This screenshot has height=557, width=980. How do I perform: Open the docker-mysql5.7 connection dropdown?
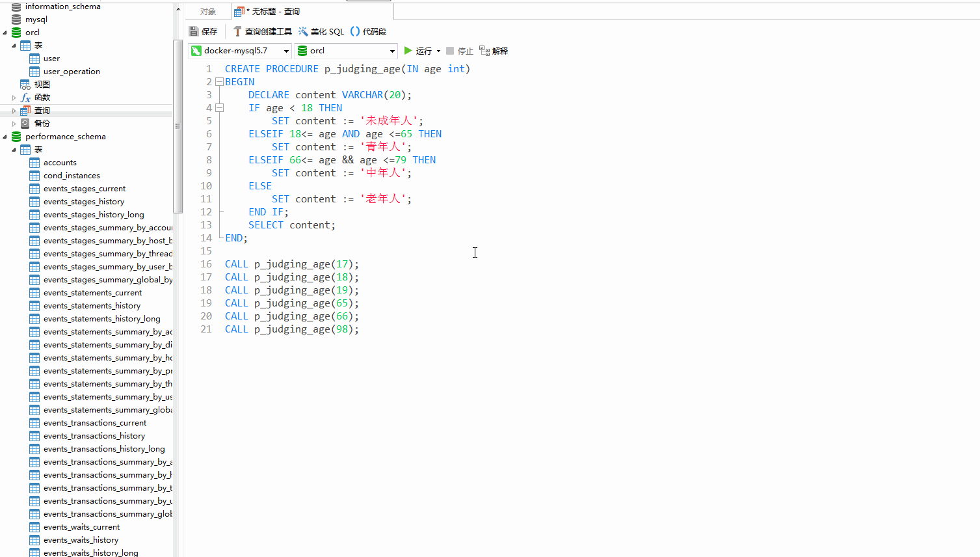pos(286,51)
